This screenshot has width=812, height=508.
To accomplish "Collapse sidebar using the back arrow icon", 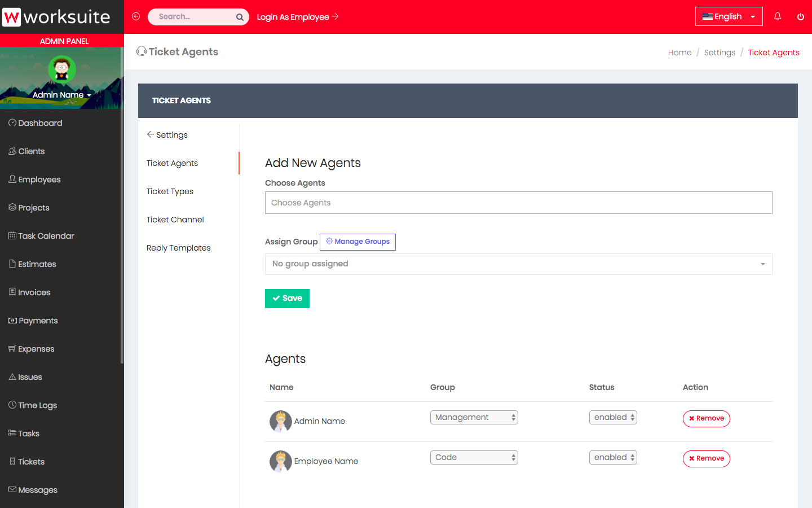I will 136,17.
